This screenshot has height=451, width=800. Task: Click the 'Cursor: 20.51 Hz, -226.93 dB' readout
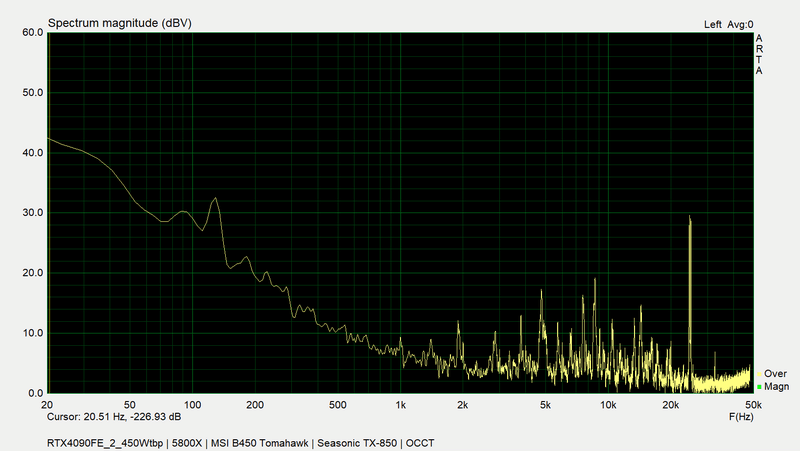[x=114, y=417]
